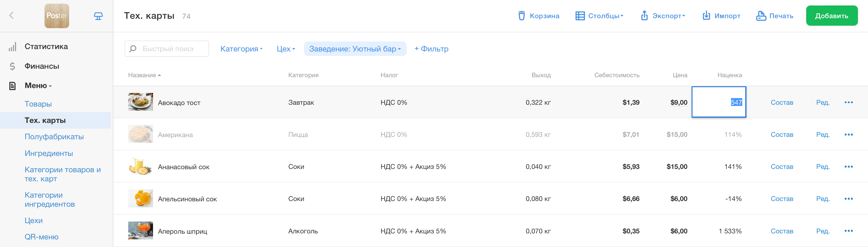This screenshot has width=868, height=247.
Task: Click the Импорт download icon
Action: (x=706, y=16)
